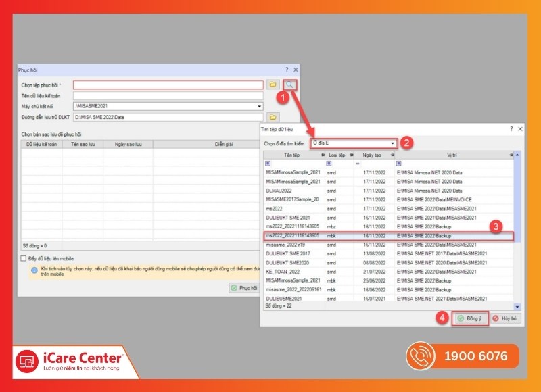Viewport: 541px width, 392px height.
Task: Click the help question mark in Tìm tệp dữ liệu
Action: [511, 129]
